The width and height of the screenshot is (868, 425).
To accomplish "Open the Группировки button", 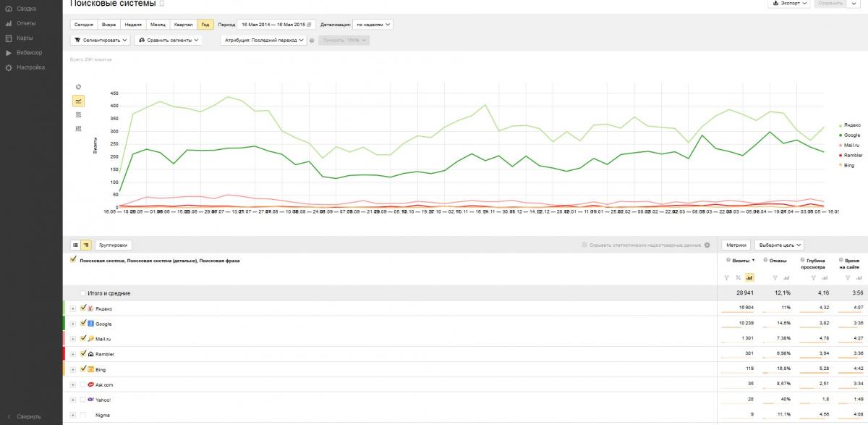I will 114,245.
